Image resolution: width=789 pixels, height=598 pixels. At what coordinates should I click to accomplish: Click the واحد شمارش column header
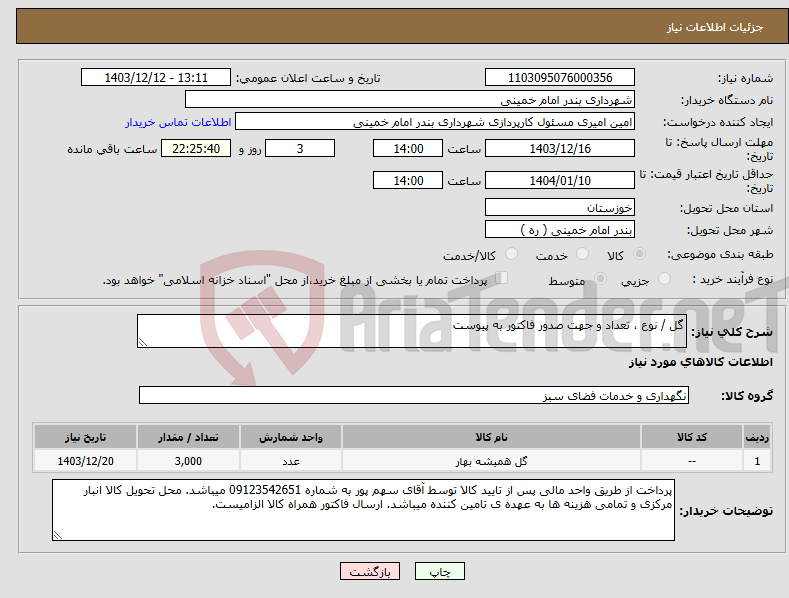291,437
